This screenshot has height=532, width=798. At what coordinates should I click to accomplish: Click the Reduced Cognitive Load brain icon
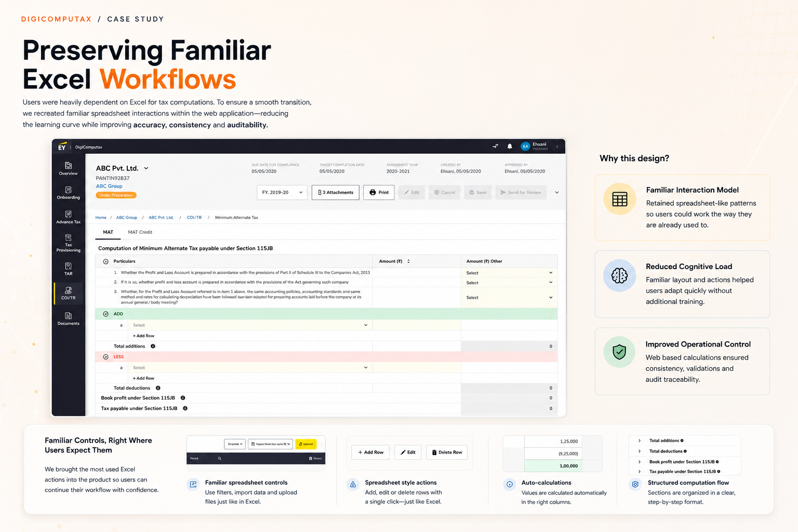619,275
